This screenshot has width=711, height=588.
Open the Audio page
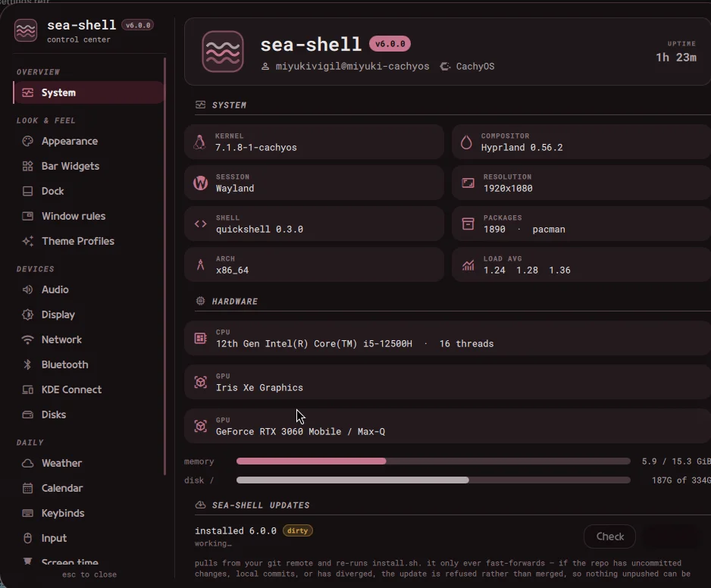[89, 289]
